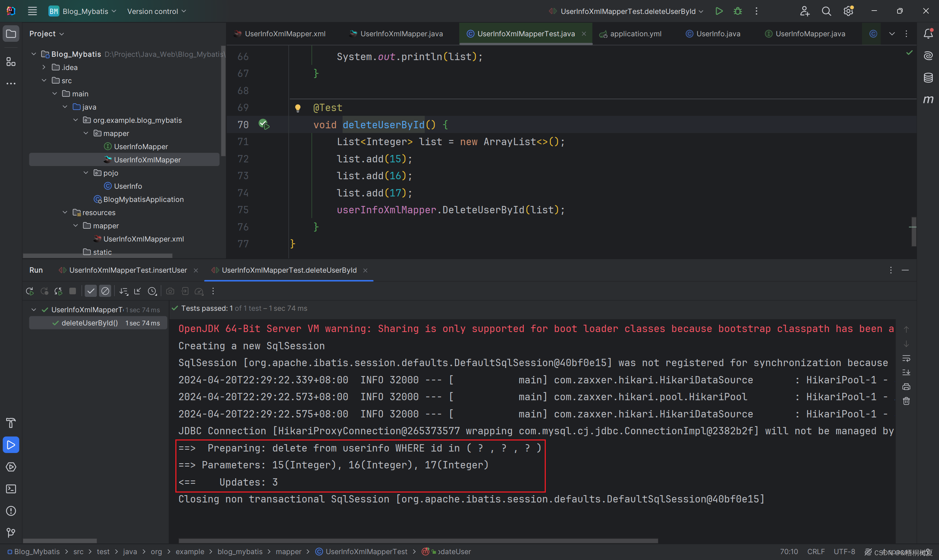The width and height of the screenshot is (939, 560).
Task: Toggle the Project tool window
Action: [x=11, y=34]
